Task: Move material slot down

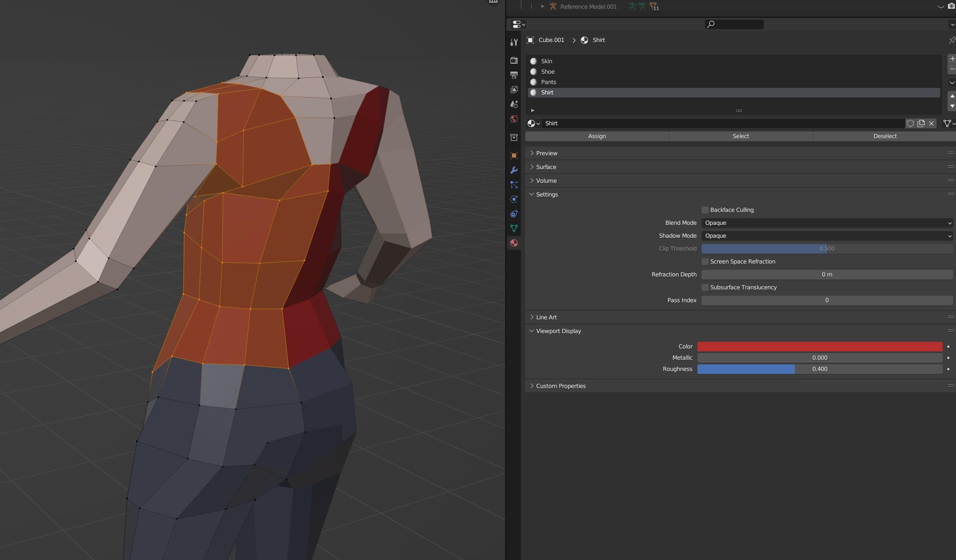Action: (x=952, y=106)
